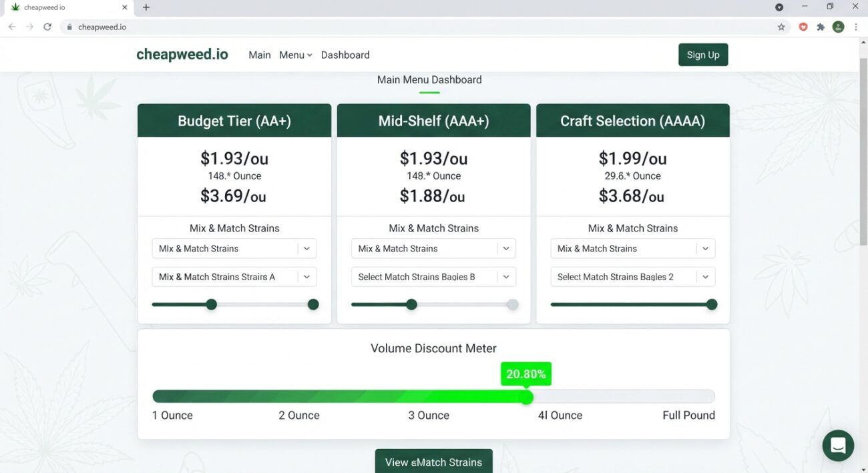Click the 1 Ounce meter label
The height and width of the screenshot is (473, 868).
coord(172,415)
